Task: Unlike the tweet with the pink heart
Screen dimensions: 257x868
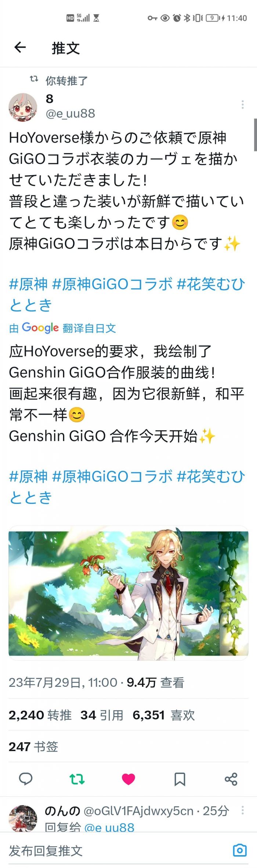Action: coord(128,779)
